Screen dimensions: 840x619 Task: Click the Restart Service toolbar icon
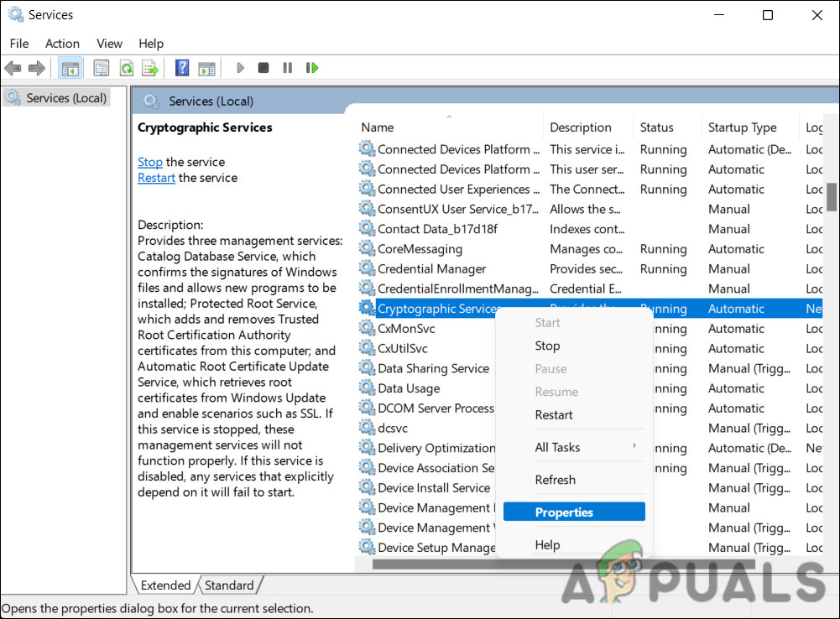click(x=311, y=67)
